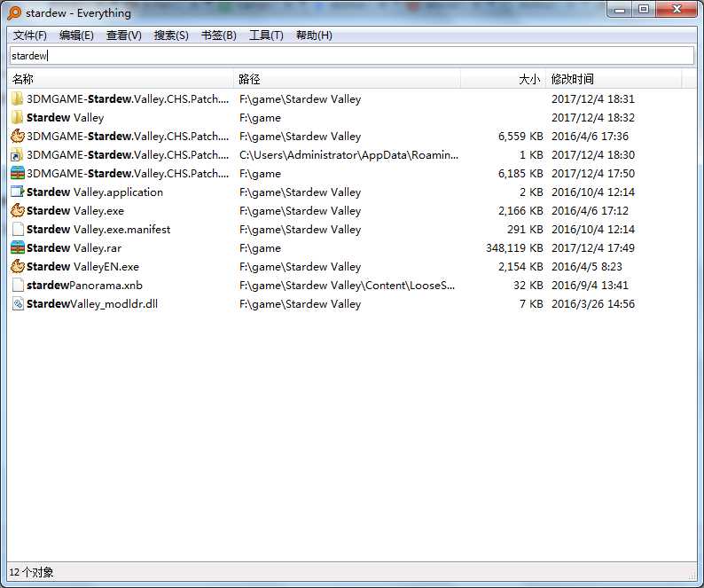Select Stardew Valley.exe.manifest file name
704x588 pixels.
coord(98,230)
